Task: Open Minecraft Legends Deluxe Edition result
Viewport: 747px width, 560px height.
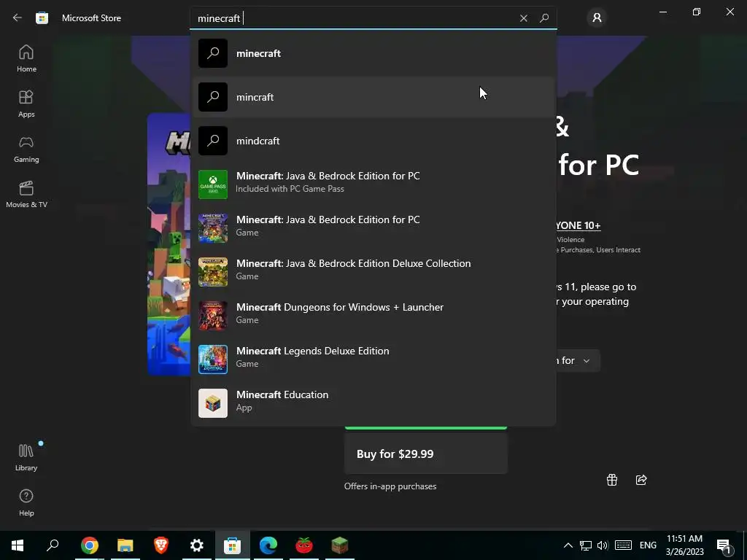Action: [373, 359]
